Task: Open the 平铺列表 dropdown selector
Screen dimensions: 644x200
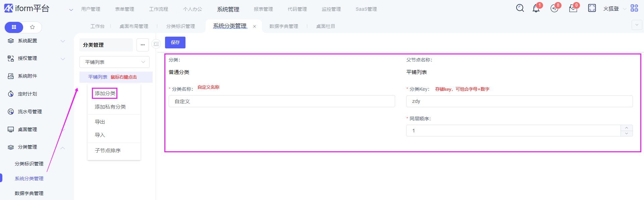Action: pos(114,62)
